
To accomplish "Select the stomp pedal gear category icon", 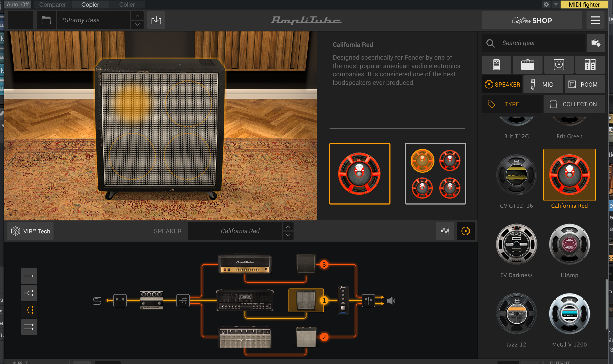I will 496,65.
